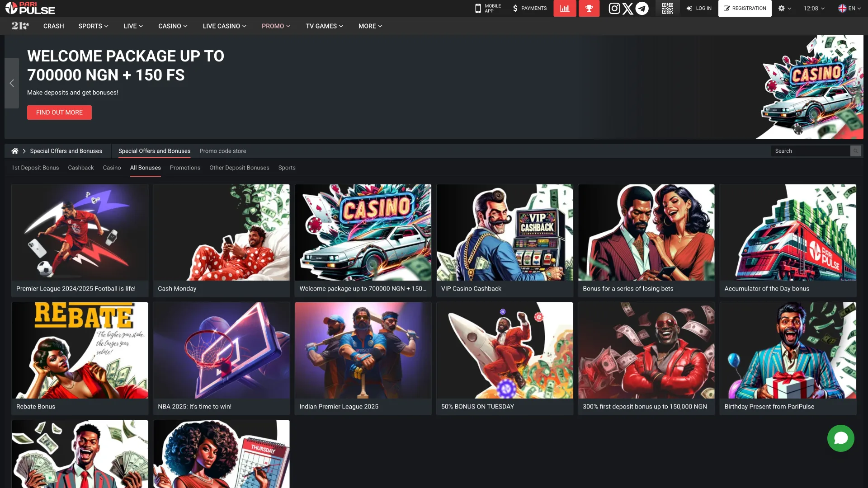Click in the Search field

810,151
